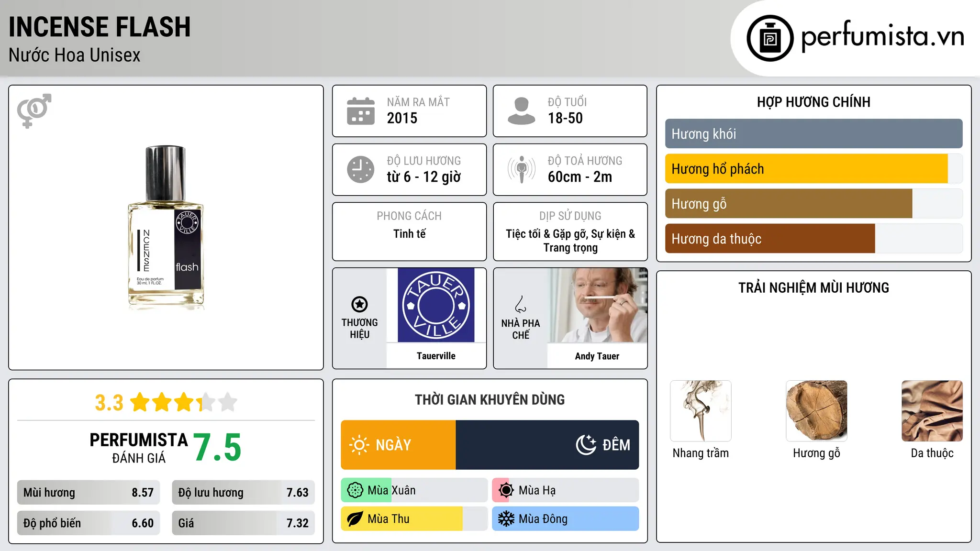Select the Da thuộc leather image
Image resolution: width=980 pixels, height=551 pixels.
tap(932, 411)
